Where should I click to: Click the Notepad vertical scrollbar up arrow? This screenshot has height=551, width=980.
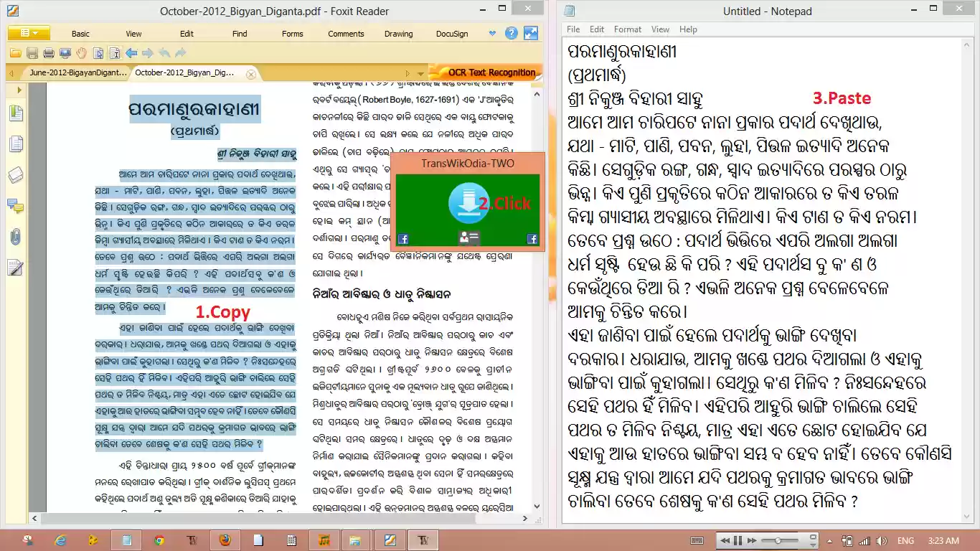pyautogui.click(x=968, y=44)
